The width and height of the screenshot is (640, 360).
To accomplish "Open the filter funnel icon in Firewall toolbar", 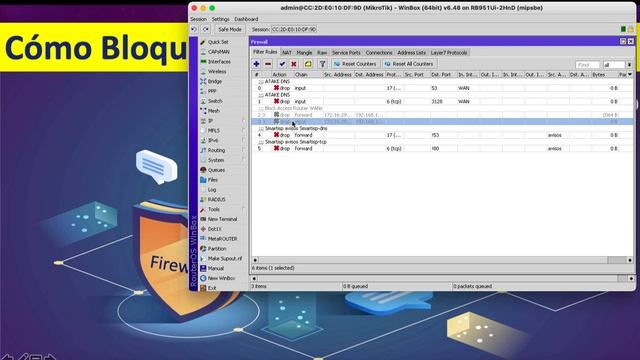I will click(322, 64).
